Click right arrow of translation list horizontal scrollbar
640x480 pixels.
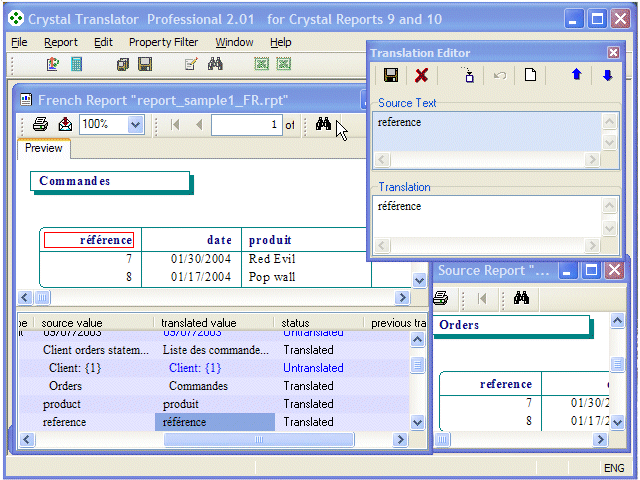(x=400, y=440)
